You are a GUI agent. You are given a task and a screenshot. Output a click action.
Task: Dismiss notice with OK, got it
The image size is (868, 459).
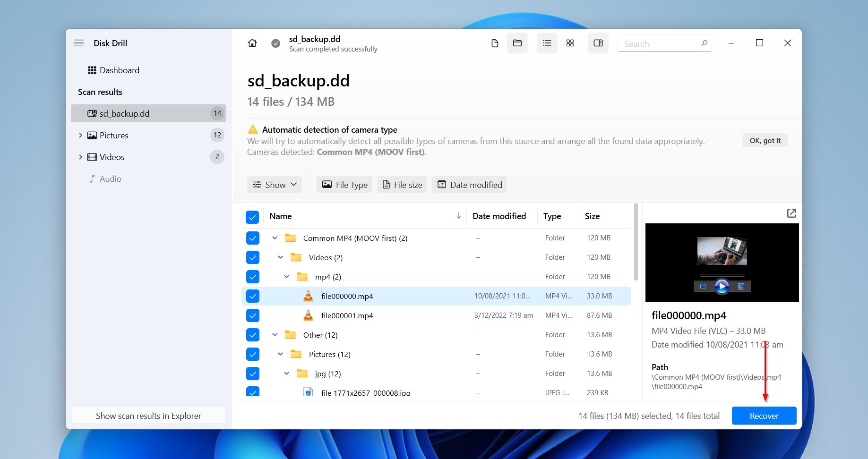point(765,141)
